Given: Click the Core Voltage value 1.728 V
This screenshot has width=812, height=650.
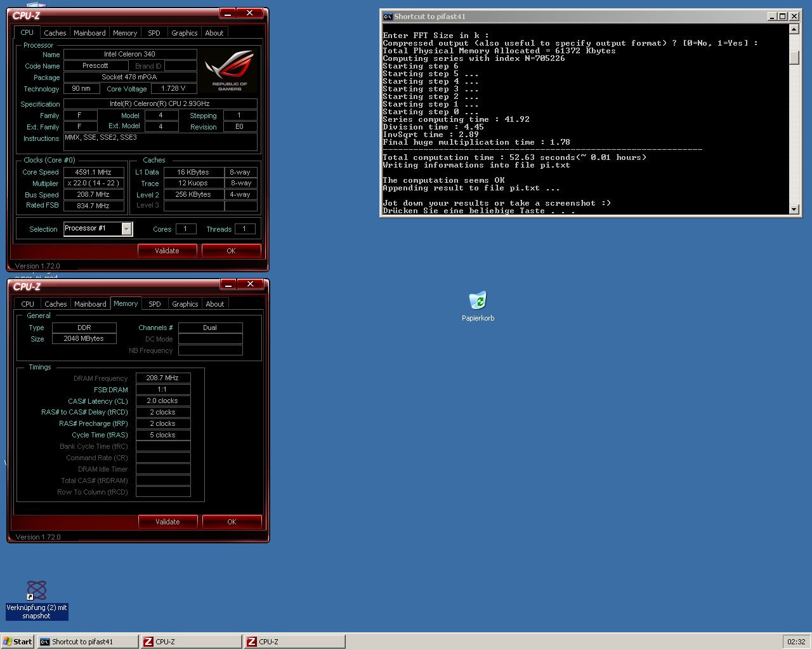Looking at the screenshot, I should [174, 89].
